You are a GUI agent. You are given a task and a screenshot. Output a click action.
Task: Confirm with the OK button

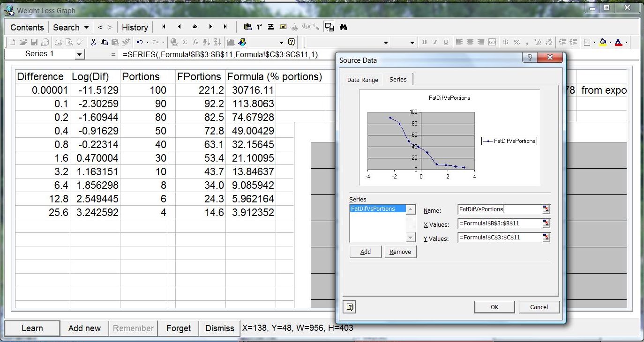(494, 307)
